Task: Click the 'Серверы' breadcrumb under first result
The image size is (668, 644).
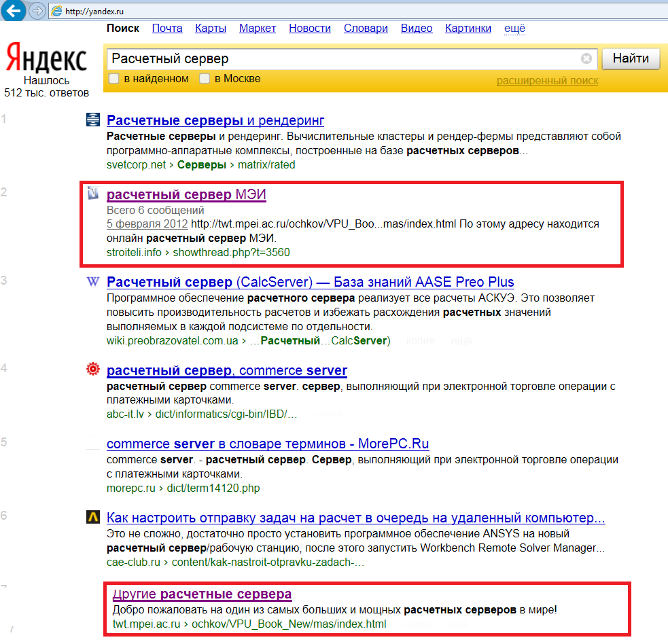Action: (202, 165)
